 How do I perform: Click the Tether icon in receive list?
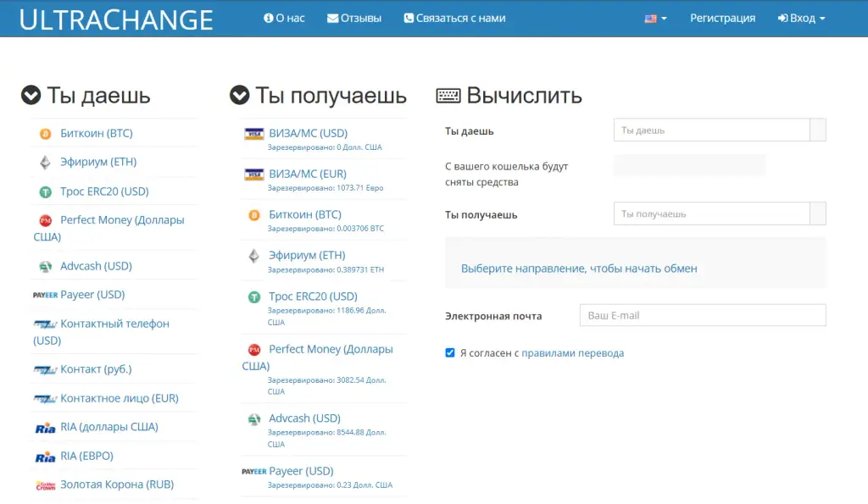click(254, 297)
